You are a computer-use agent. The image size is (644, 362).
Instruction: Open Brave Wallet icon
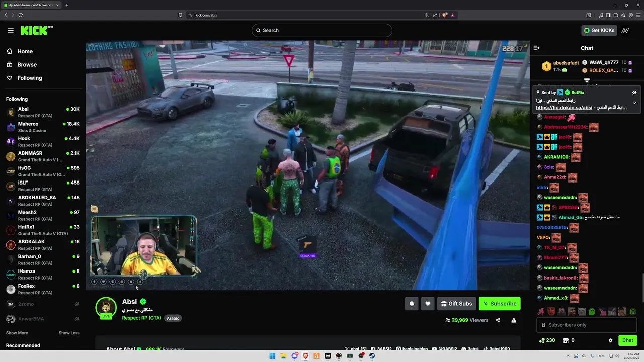[x=615, y=15]
